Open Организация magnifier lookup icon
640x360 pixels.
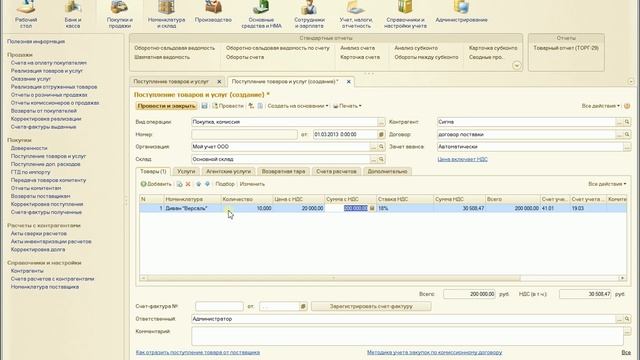point(381,147)
